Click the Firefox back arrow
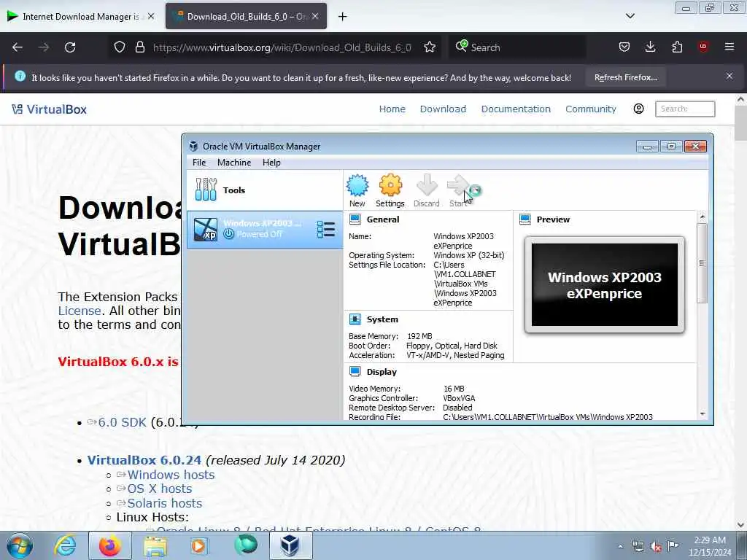The height and width of the screenshot is (560, 747). (x=18, y=47)
